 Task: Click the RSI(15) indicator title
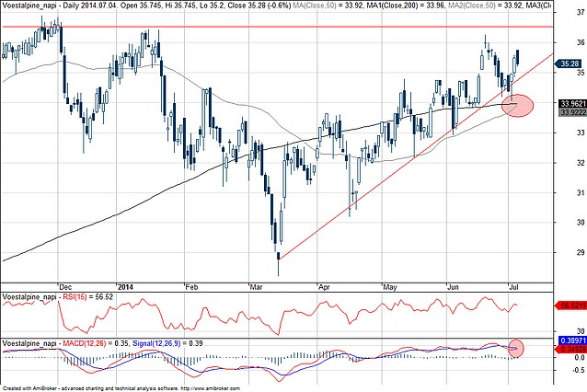pyautogui.click(x=75, y=297)
